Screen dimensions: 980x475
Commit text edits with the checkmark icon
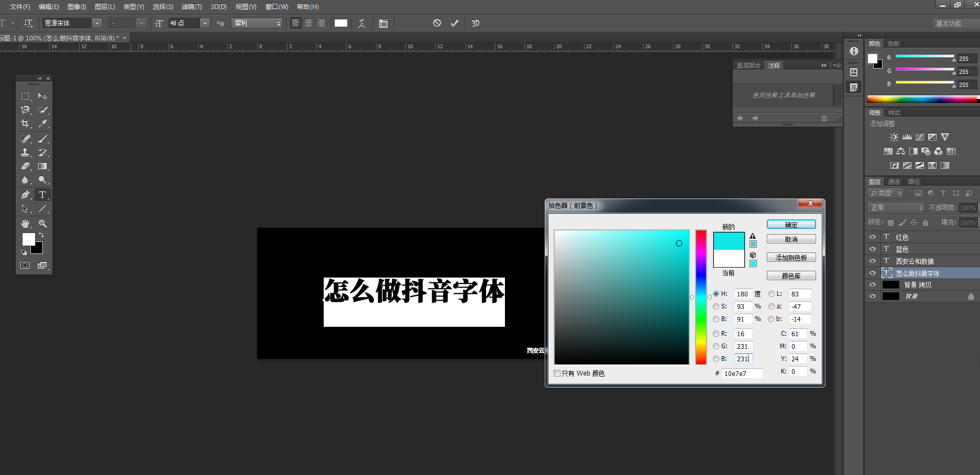[x=454, y=23]
